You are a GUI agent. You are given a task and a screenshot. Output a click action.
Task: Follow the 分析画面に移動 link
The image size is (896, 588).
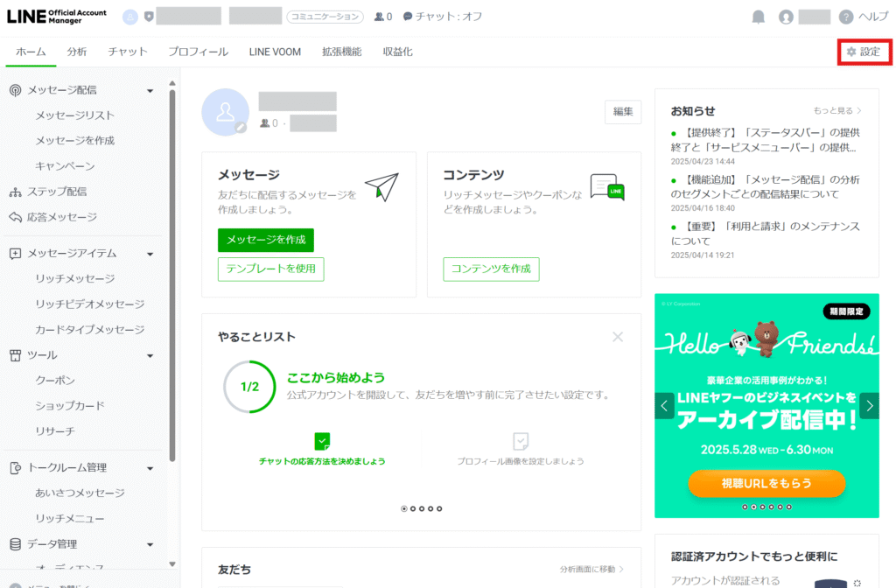[591, 569]
